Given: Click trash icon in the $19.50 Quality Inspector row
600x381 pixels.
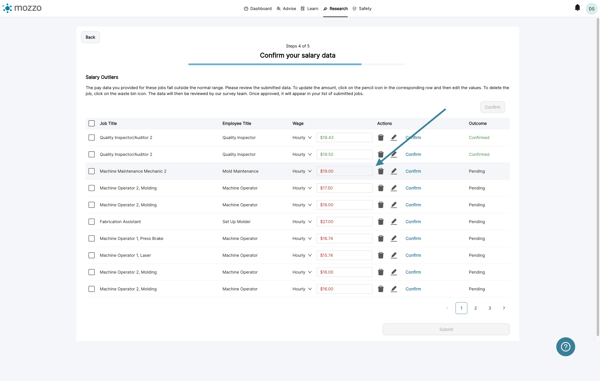Looking at the screenshot, I should click(x=380, y=154).
